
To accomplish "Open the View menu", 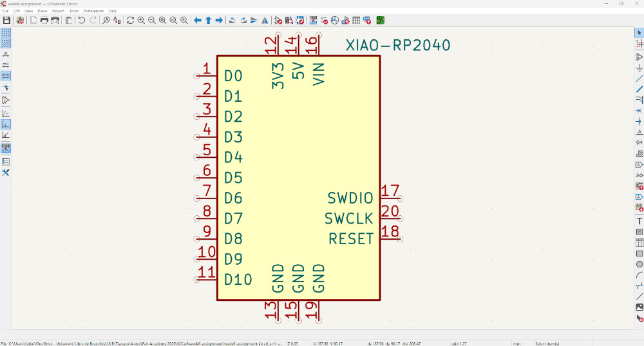I will pyautogui.click(x=29, y=11).
